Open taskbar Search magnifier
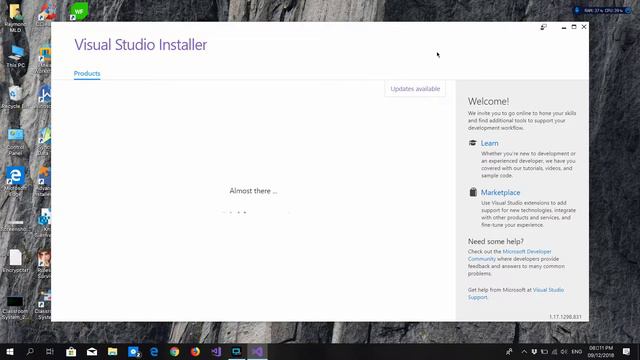Viewport: 640px width, 360px height. click(30, 351)
